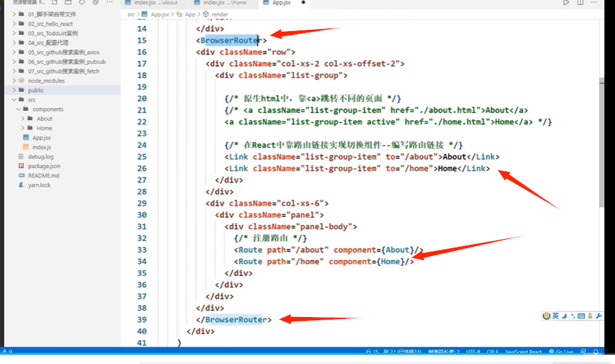This screenshot has width=615, height=364.
Task: Toggle the IME moon icon
Action: (x=565, y=316)
